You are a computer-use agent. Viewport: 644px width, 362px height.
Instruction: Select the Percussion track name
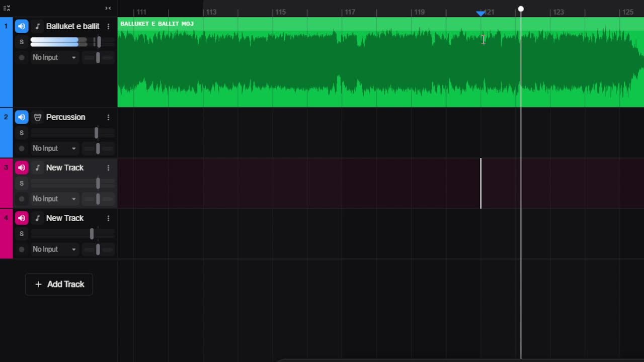tap(66, 117)
